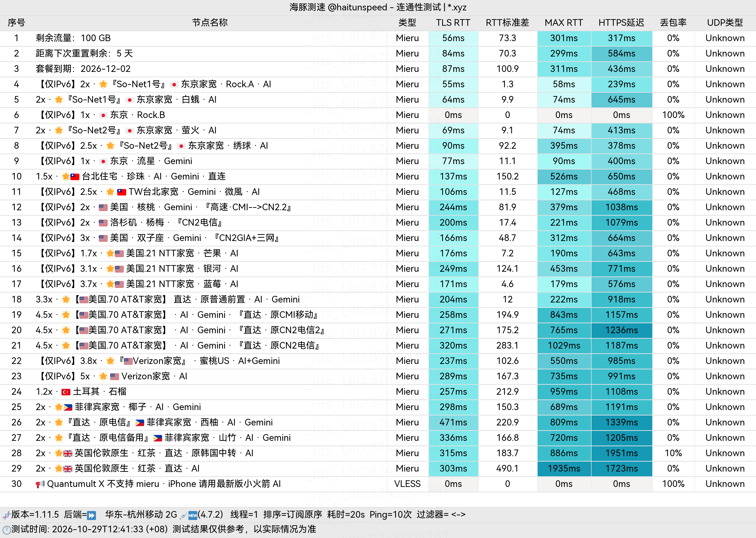The width and height of the screenshot is (756, 538).
Task: Click the clock icon beside test time
Action: [x=6, y=530]
